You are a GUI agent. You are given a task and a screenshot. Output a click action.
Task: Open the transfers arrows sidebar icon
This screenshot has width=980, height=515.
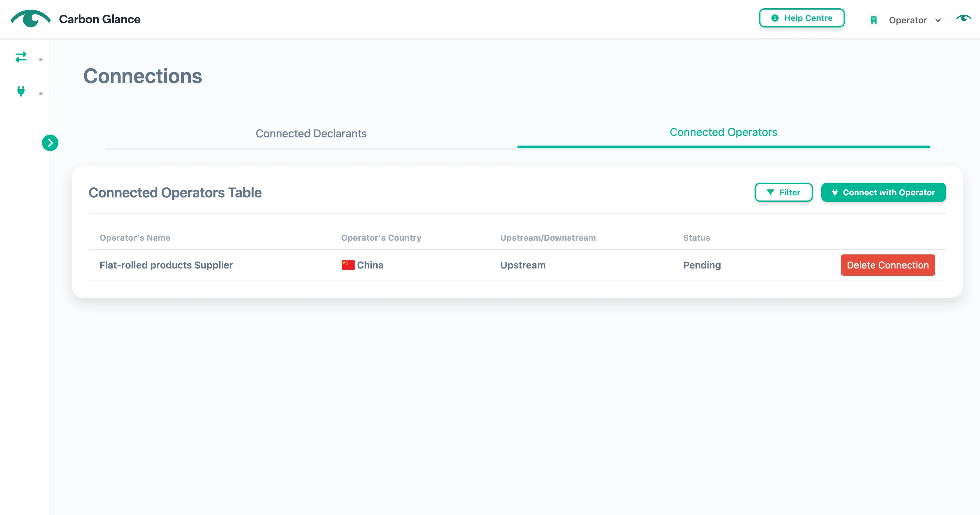(x=21, y=57)
